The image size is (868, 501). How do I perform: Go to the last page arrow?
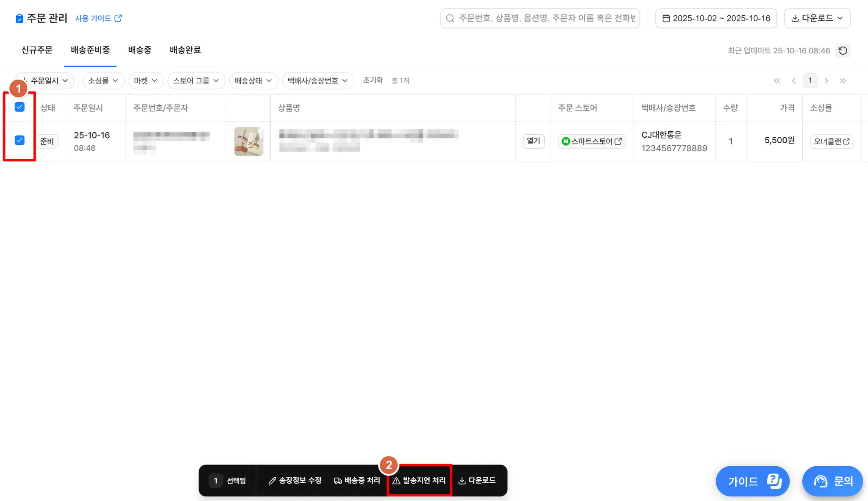click(843, 80)
